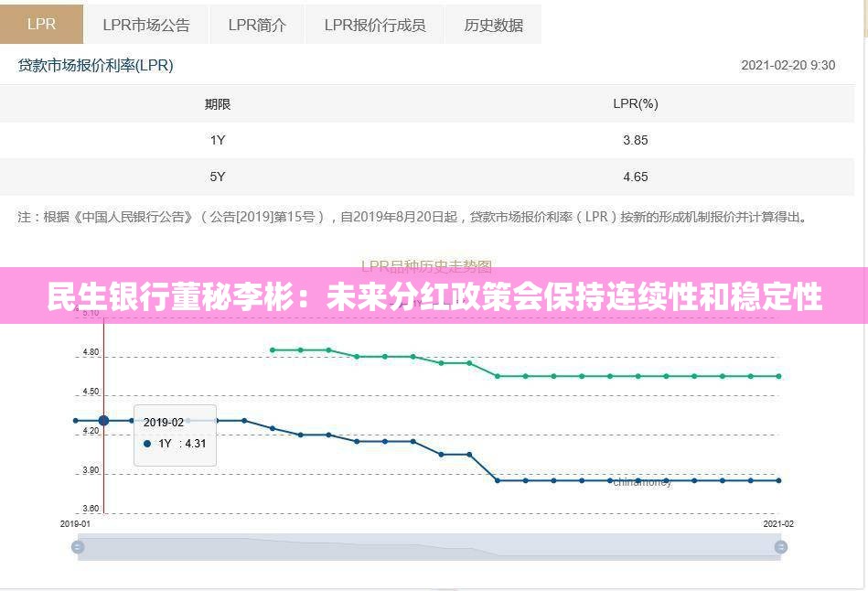Click the 4.20 label on the y-axis
The height and width of the screenshot is (591, 868).
[x=91, y=431]
